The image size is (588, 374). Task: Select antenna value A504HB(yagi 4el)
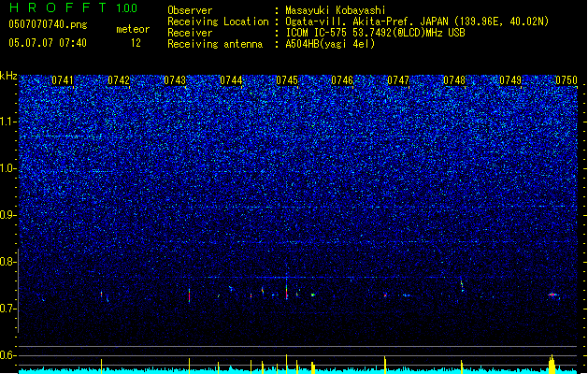tap(330, 44)
